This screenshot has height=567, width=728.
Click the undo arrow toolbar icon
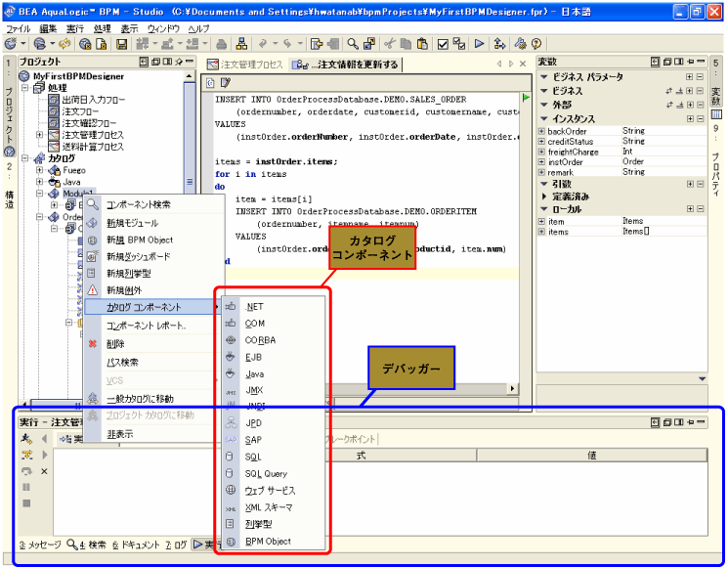[x=263, y=44]
